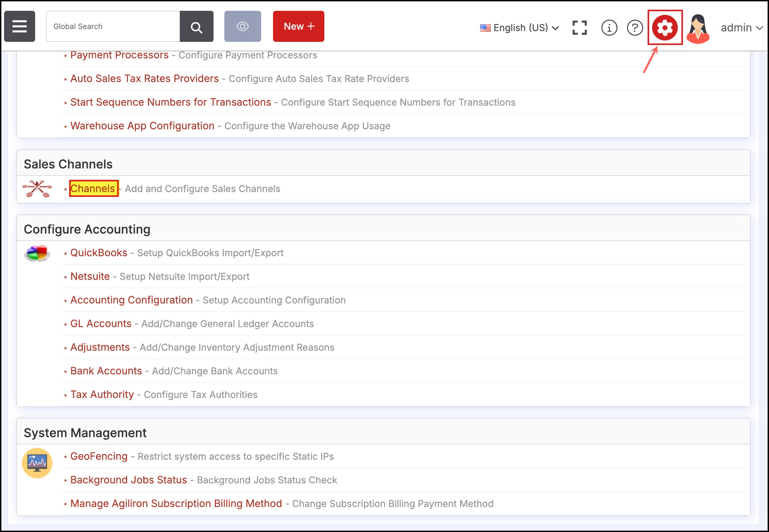769x532 pixels.
Task: Enter fullscreen mode icon
Action: tap(579, 28)
